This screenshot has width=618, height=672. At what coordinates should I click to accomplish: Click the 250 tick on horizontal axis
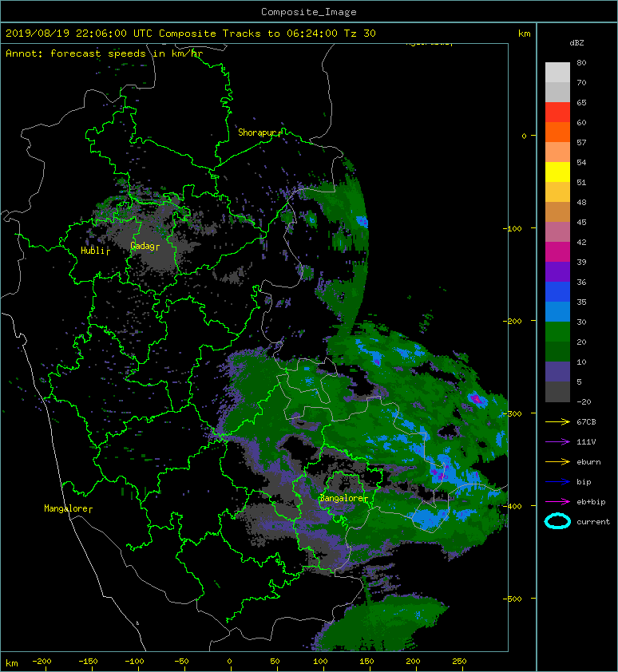click(459, 661)
